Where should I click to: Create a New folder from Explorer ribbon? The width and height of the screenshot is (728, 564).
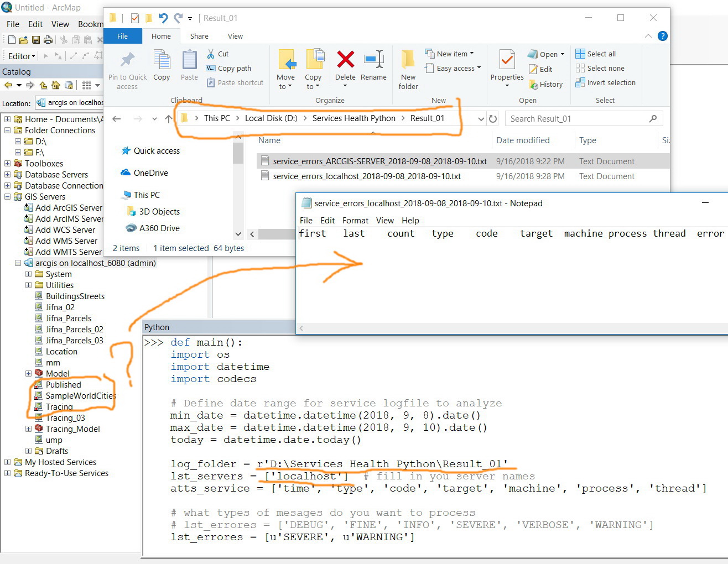[x=408, y=70]
